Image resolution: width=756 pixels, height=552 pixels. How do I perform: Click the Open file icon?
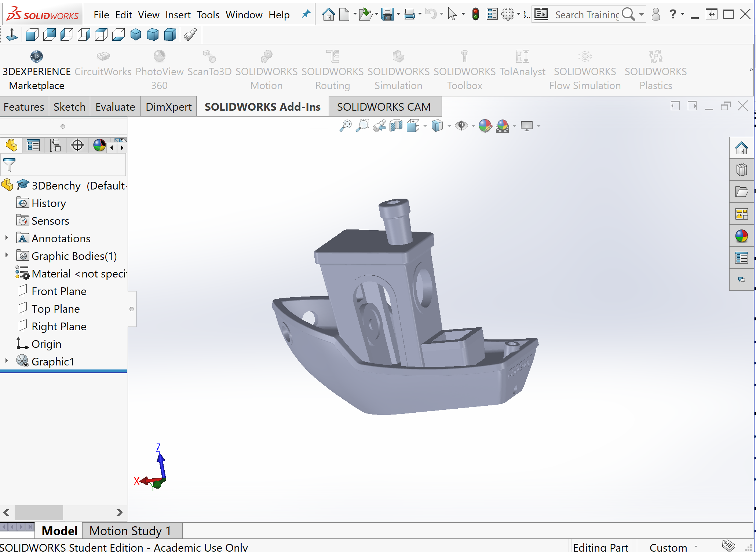coord(365,15)
